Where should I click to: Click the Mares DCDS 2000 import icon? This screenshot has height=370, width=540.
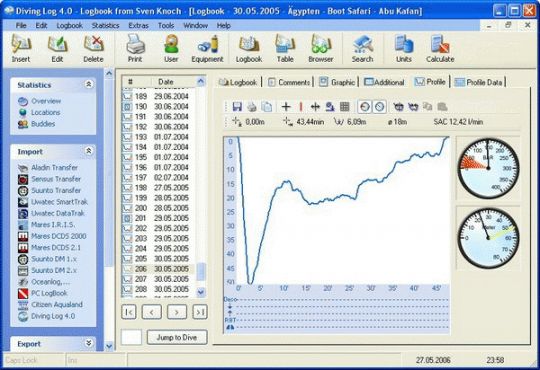(23, 236)
